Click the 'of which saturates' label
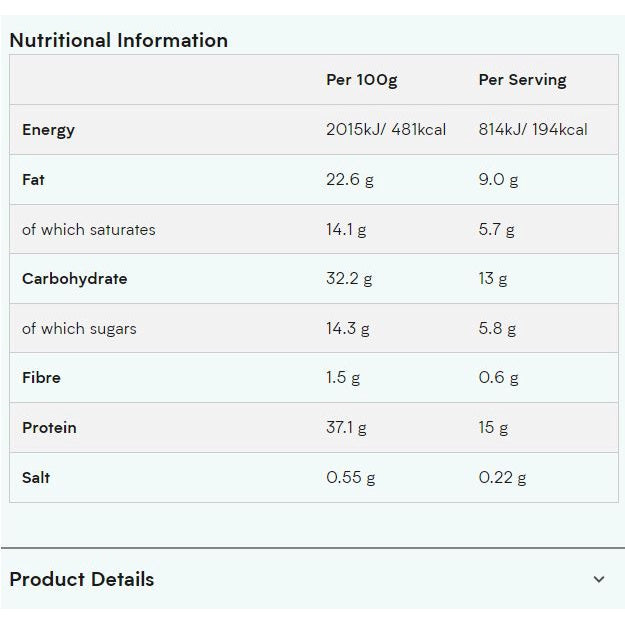 [x=89, y=229]
